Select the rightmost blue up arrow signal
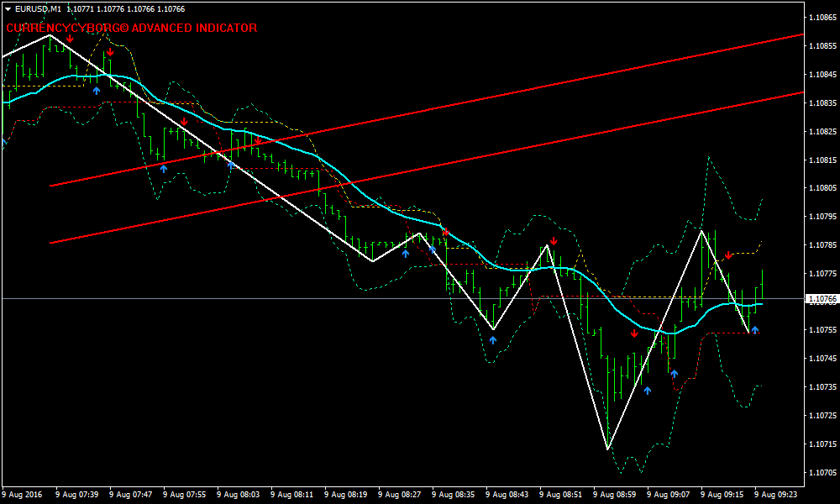Viewport: 840px width, 504px height. tap(754, 330)
